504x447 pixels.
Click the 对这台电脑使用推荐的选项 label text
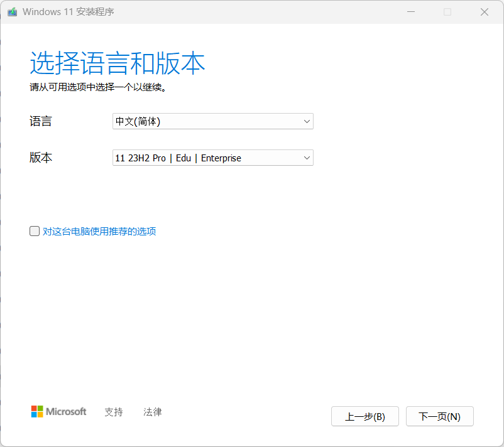pos(99,231)
